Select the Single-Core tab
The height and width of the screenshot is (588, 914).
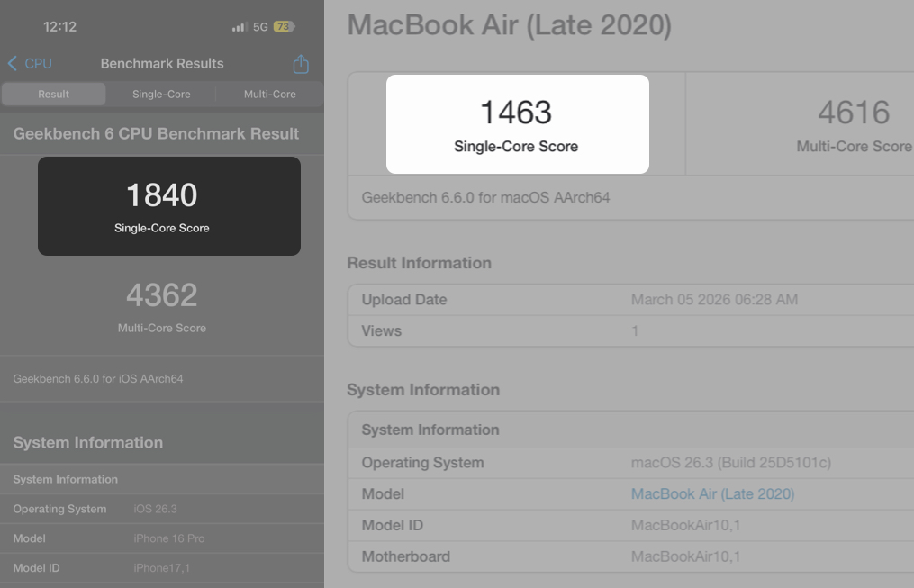[161, 94]
